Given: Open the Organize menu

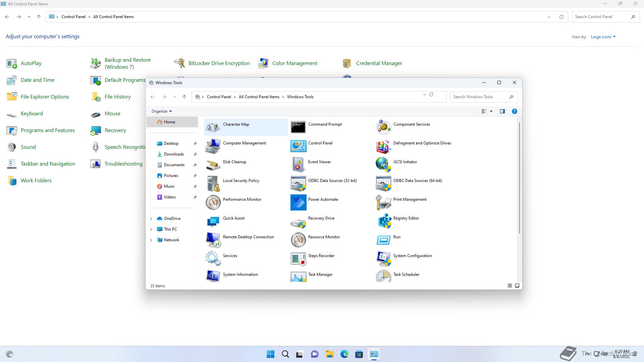Looking at the screenshot, I should click(162, 111).
